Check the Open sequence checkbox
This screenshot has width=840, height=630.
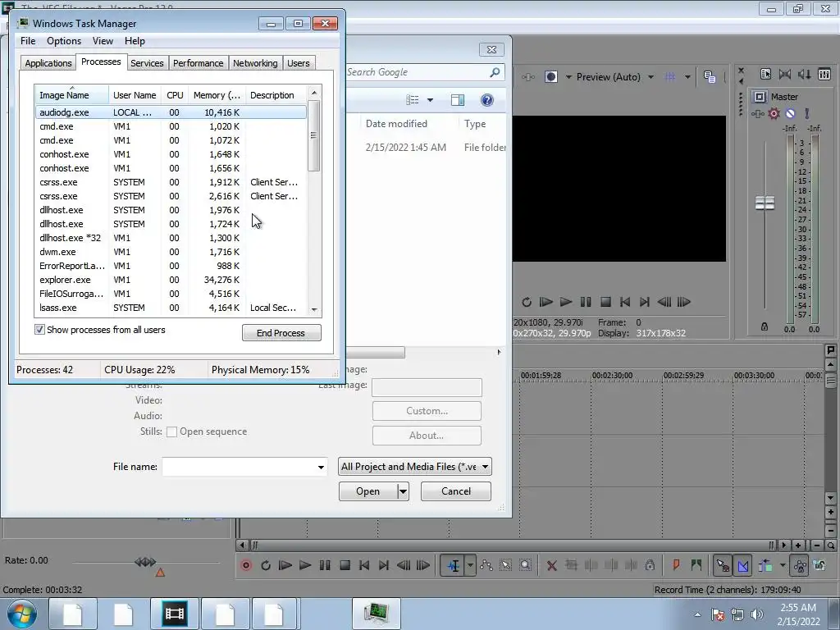click(x=172, y=431)
